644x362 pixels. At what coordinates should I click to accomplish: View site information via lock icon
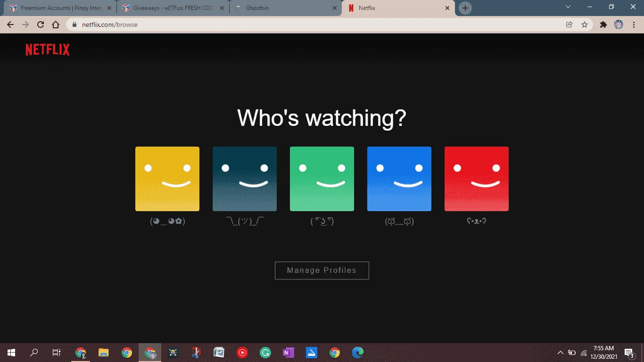point(74,25)
